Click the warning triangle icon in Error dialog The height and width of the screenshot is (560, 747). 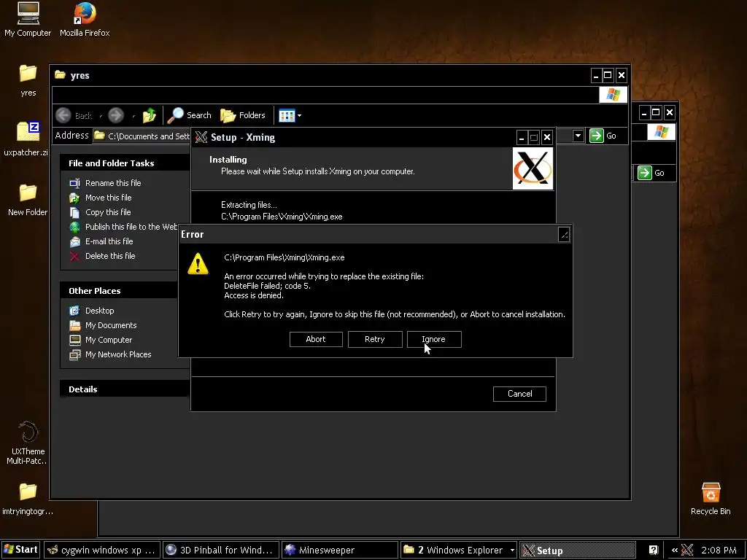[x=198, y=264]
